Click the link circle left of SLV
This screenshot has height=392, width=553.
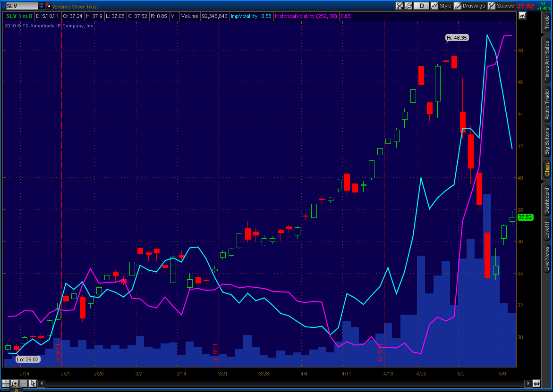point(3,6)
